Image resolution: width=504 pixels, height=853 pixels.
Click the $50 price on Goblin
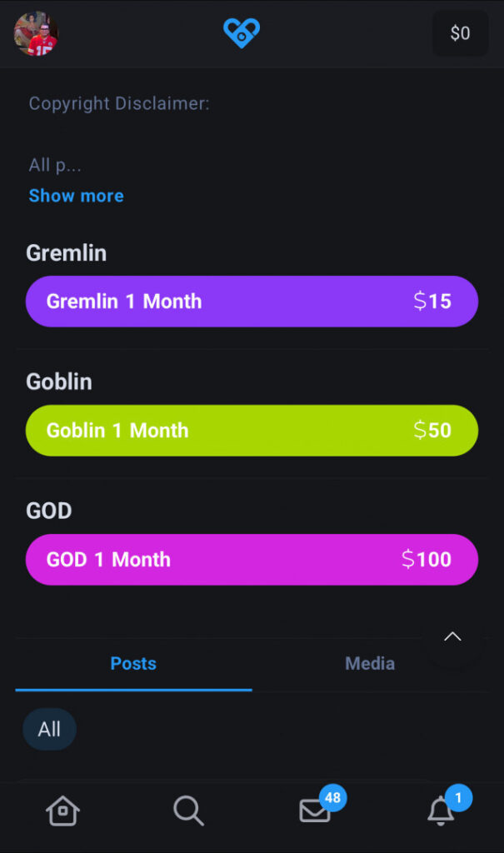432,431
